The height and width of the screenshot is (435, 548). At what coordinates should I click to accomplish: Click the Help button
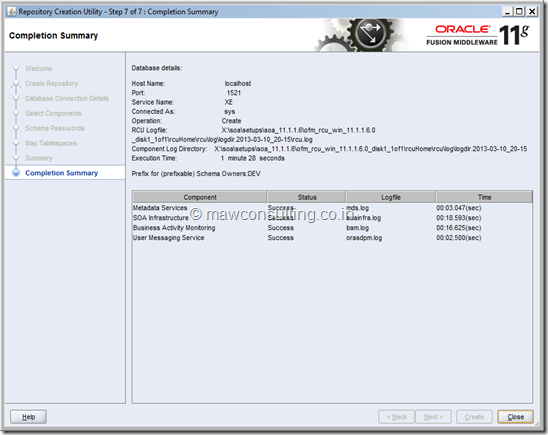(28, 416)
